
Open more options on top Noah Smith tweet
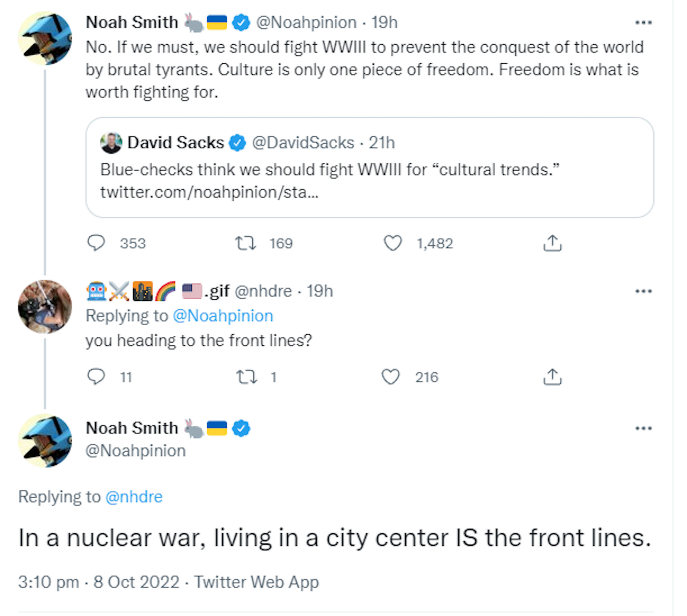click(643, 23)
